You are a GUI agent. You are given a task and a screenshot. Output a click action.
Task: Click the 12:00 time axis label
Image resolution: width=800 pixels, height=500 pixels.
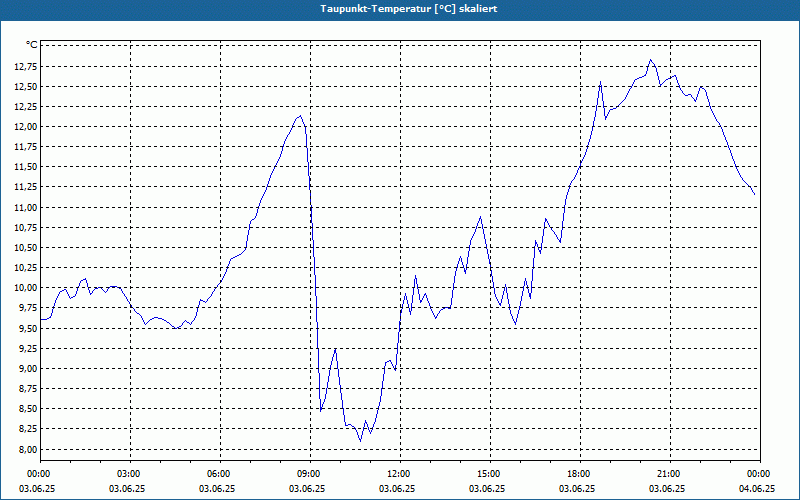pos(400,474)
